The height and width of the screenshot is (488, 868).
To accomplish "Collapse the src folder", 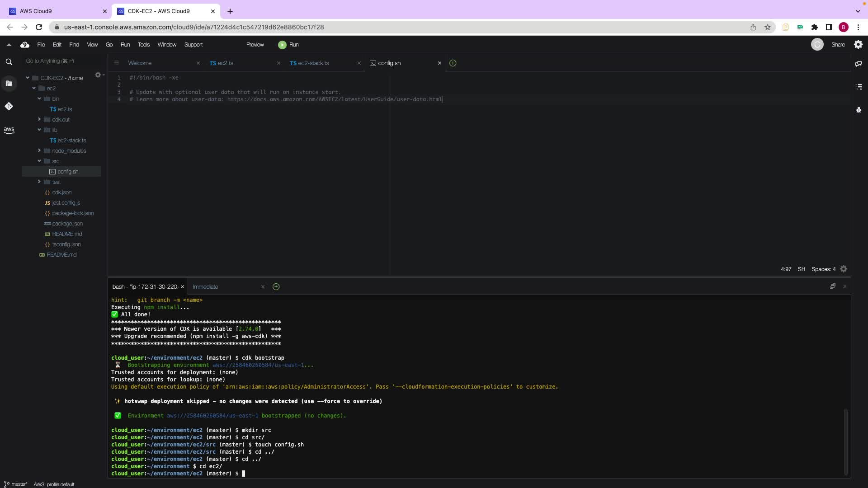I will click(x=39, y=161).
